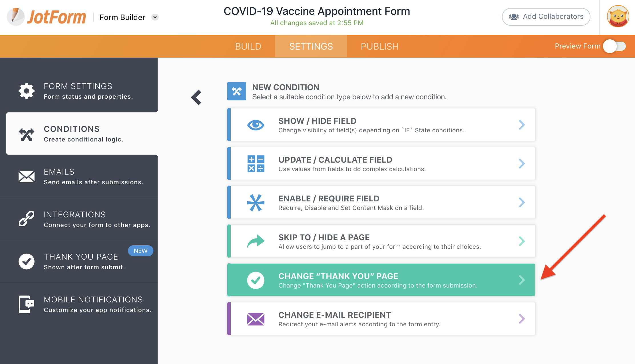Click the Add Collaborators button
The height and width of the screenshot is (364, 635).
[x=546, y=17]
